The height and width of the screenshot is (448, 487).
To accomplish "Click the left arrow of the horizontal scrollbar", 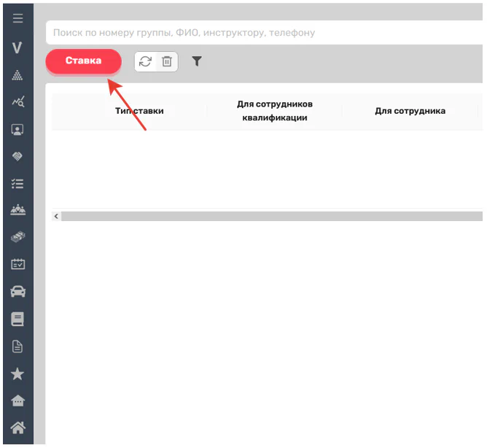I will pos(57,217).
